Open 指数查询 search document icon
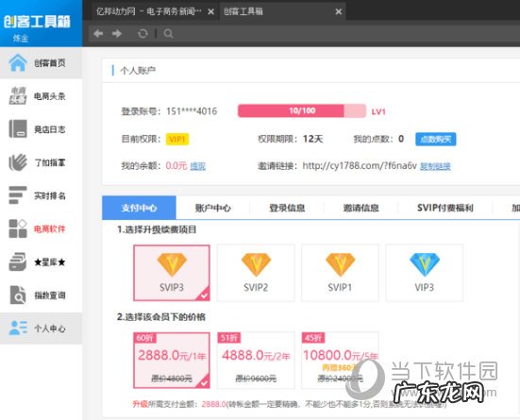 18,294
